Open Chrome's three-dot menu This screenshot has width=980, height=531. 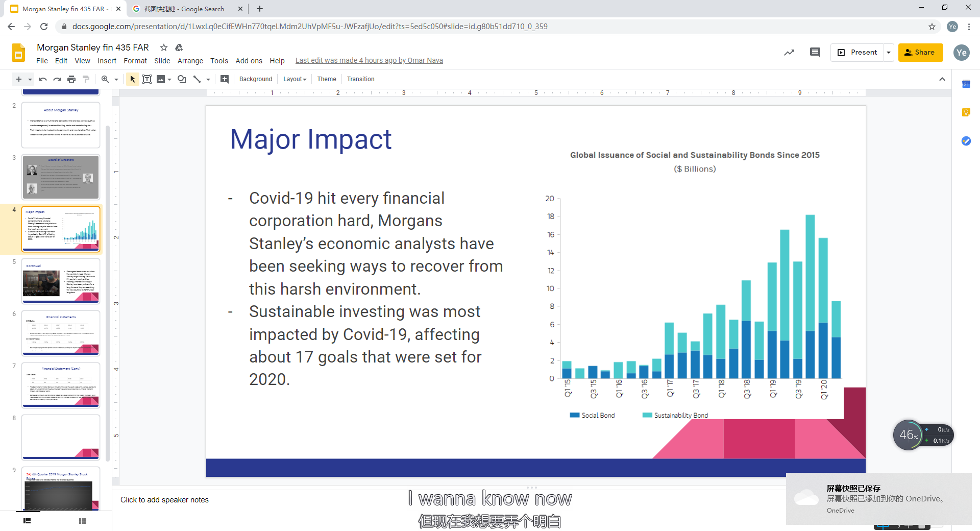969,27
